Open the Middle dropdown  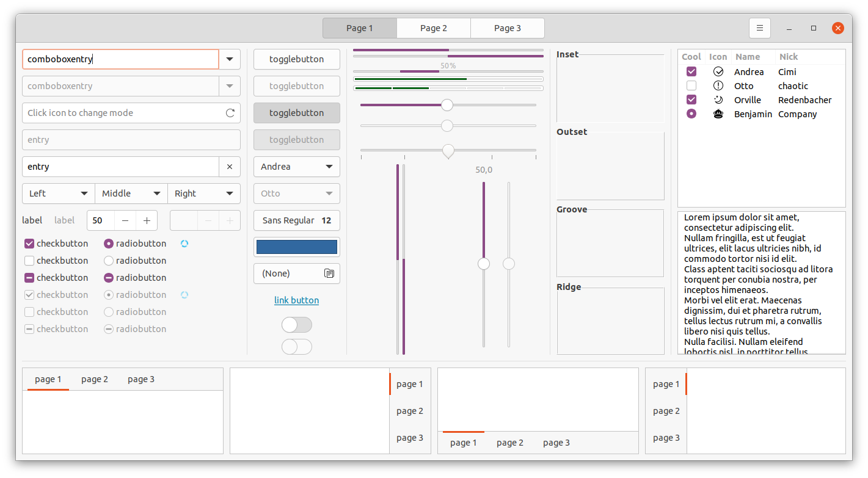coord(131,194)
